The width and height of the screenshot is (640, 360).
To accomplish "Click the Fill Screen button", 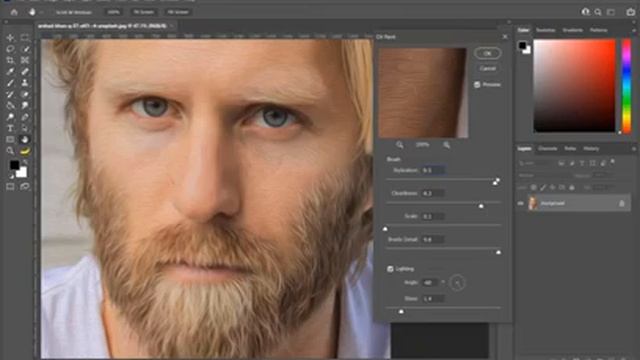I will pyautogui.click(x=178, y=12).
